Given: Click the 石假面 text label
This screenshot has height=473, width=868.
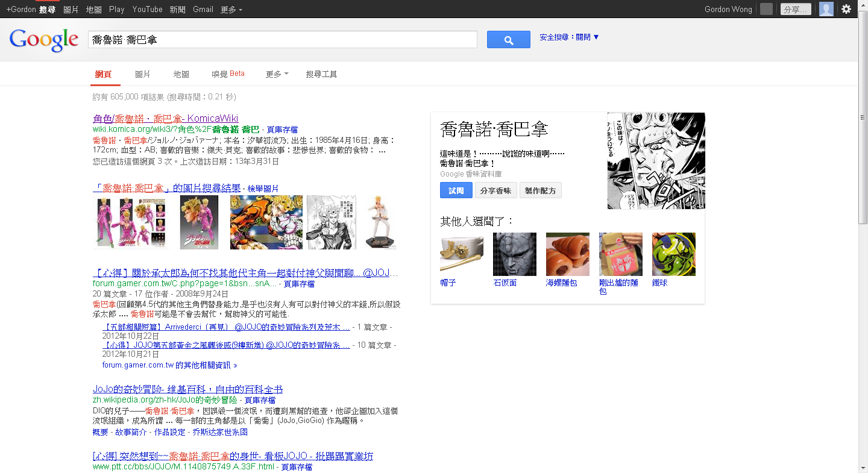Looking at the screenshot, I should (505, 283).
